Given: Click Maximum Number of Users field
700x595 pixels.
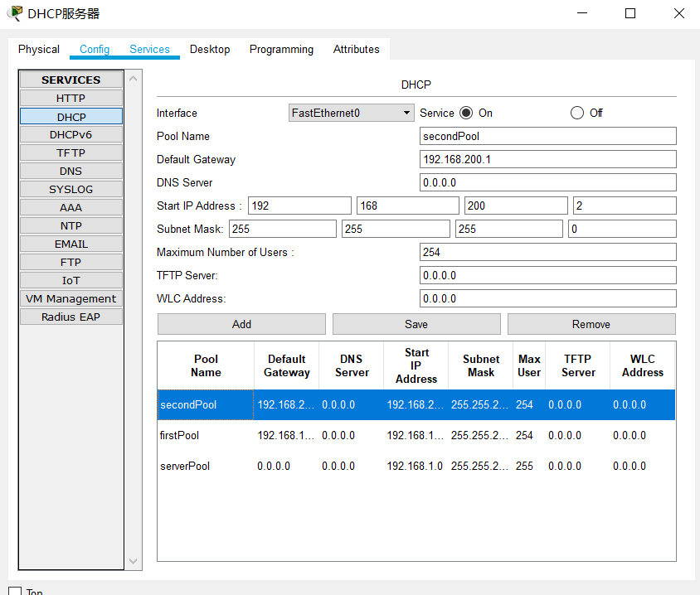Looking at the screenshot, I should (547, 252).
